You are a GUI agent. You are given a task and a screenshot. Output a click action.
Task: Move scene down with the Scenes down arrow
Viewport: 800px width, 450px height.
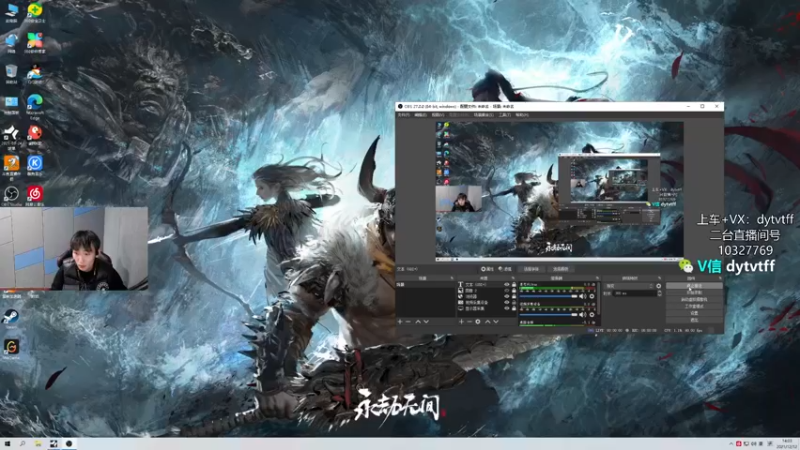point(426,322)
